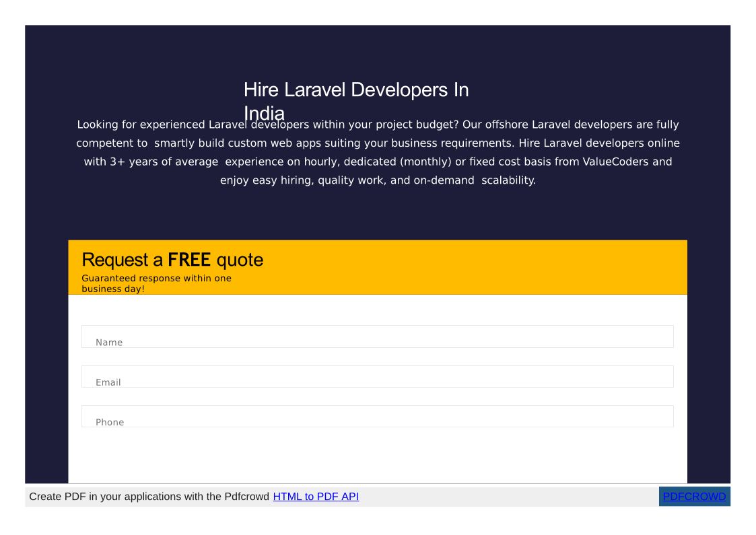Click the bold FREE word in banner
Image resolution: width=756 pixels, height=535 pixels.
tap(189, 260)
